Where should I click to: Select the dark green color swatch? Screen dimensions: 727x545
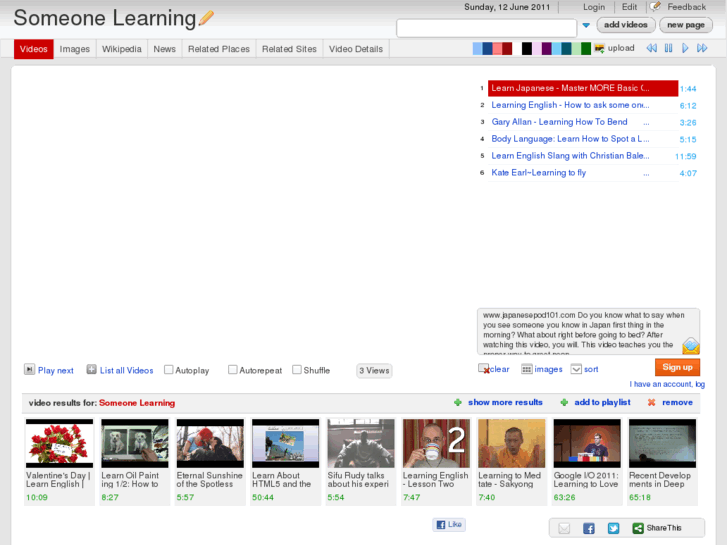click(x=586, y=48)
